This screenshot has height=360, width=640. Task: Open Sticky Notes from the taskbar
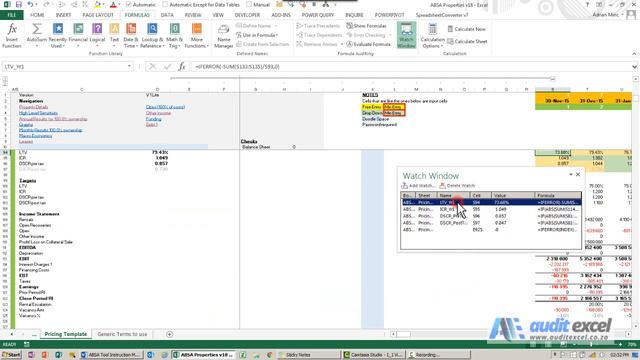(x=309, y=355)
